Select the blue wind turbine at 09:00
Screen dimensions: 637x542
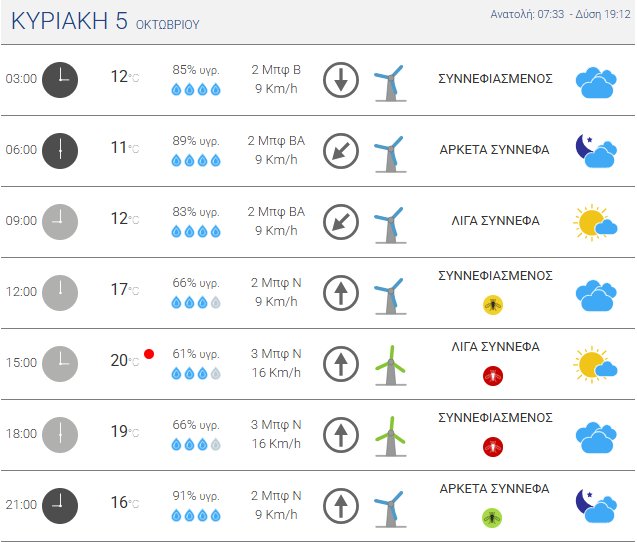(x=388, y=222)
